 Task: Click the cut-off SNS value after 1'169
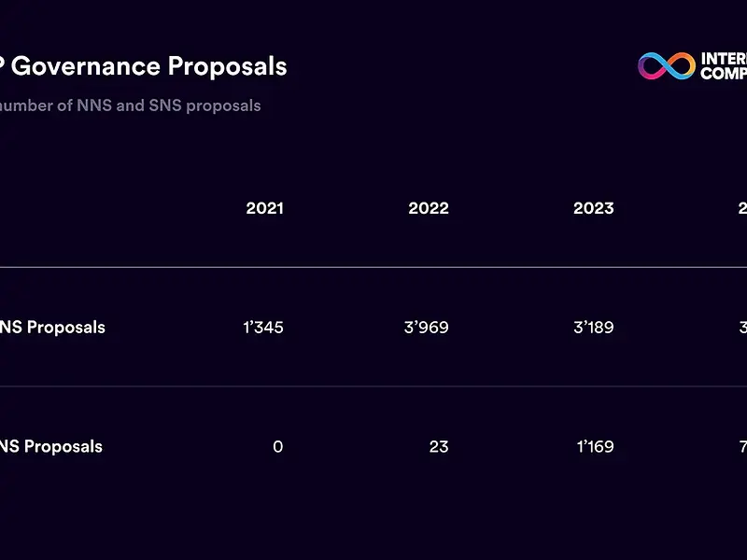click(742, 446)
